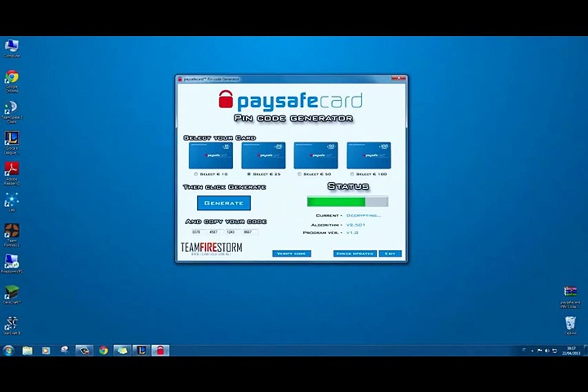
Task: Open the grass block desktop shortcut
Action: [x=11, y=295]
